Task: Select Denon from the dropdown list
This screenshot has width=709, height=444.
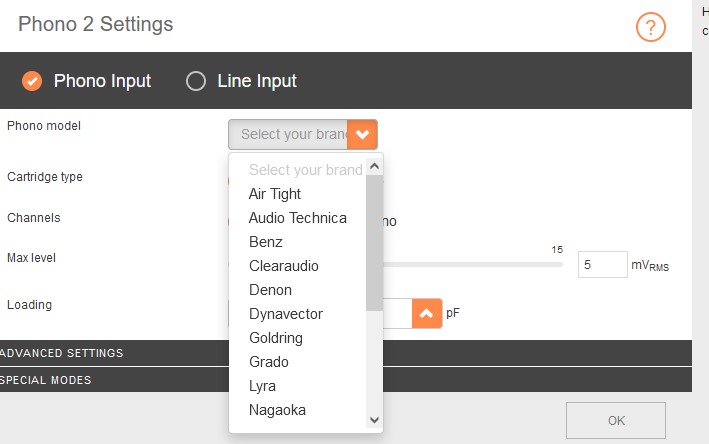Action: [270, 290]
